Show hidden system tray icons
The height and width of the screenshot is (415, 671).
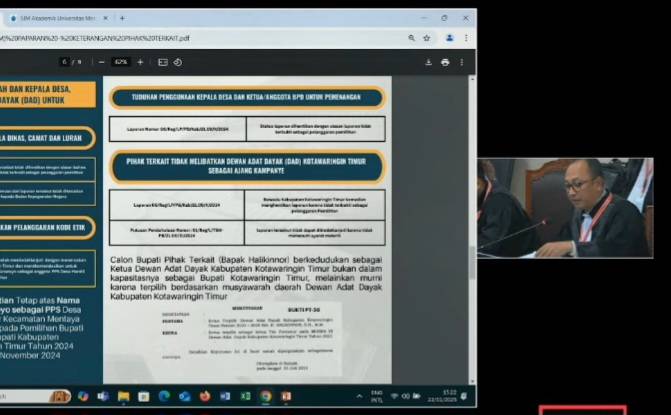click(359, 397)
